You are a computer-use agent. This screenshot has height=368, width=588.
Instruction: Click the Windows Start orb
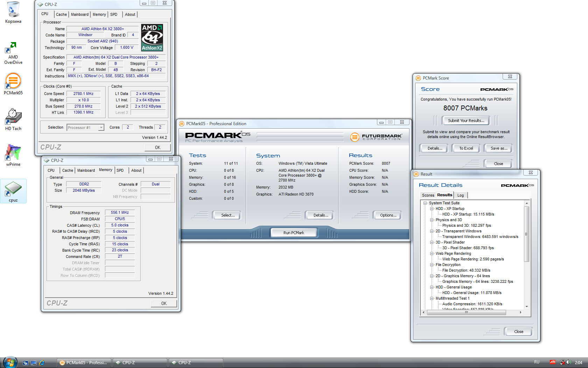point(10,362)
